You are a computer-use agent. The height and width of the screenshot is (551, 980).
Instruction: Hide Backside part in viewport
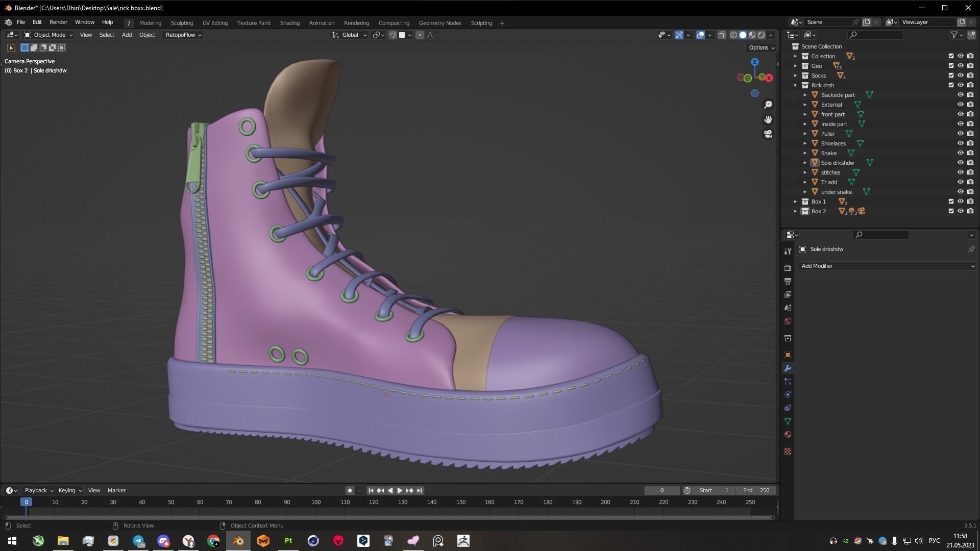click(960, 95)
